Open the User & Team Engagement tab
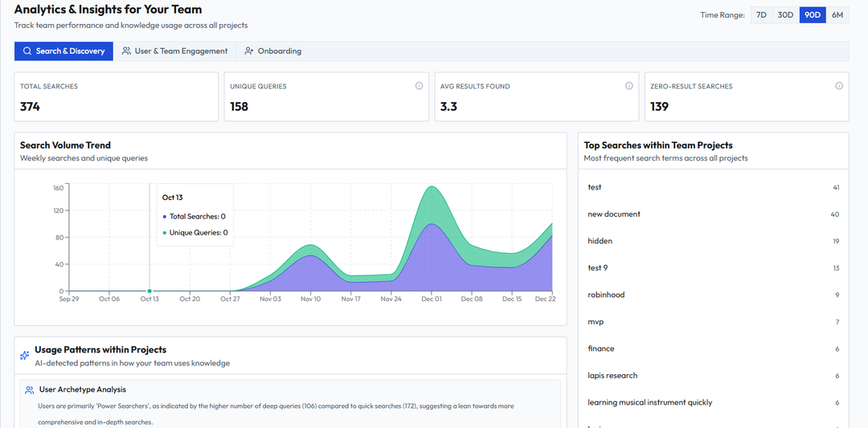The height and width of the screenshot is (428, 868). [175, 51]
